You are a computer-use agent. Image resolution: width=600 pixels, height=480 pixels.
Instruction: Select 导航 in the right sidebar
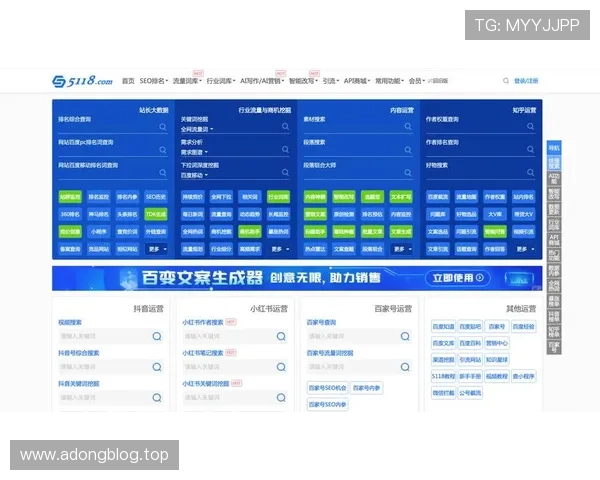(554, 148)
